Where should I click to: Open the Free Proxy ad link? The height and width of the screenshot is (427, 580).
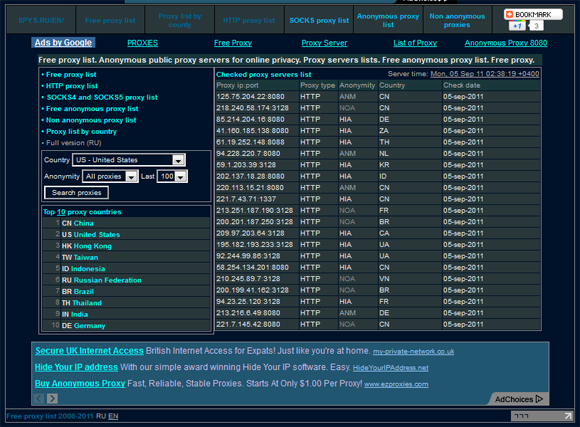(233, 43)
